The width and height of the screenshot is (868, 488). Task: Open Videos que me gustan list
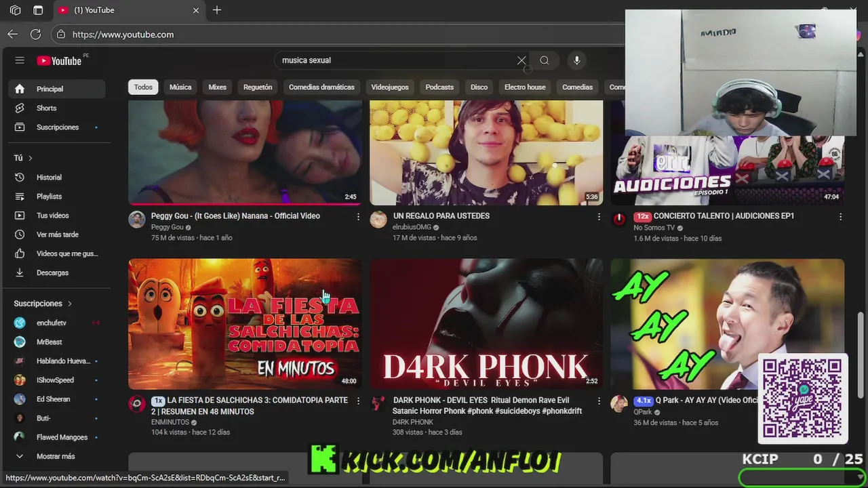tap(56, 253)
